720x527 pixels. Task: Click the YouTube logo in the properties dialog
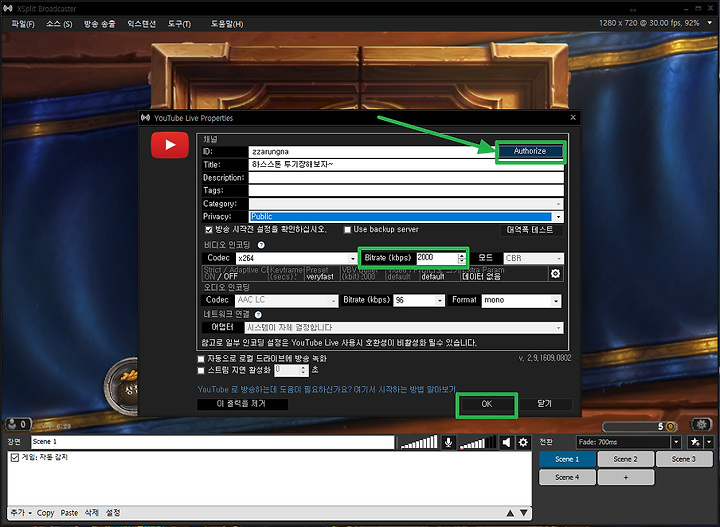pos(170,145)
